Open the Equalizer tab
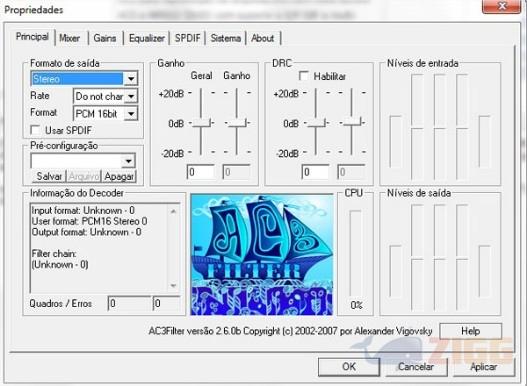The image size is (527, 386). click(x=147, y=38)
